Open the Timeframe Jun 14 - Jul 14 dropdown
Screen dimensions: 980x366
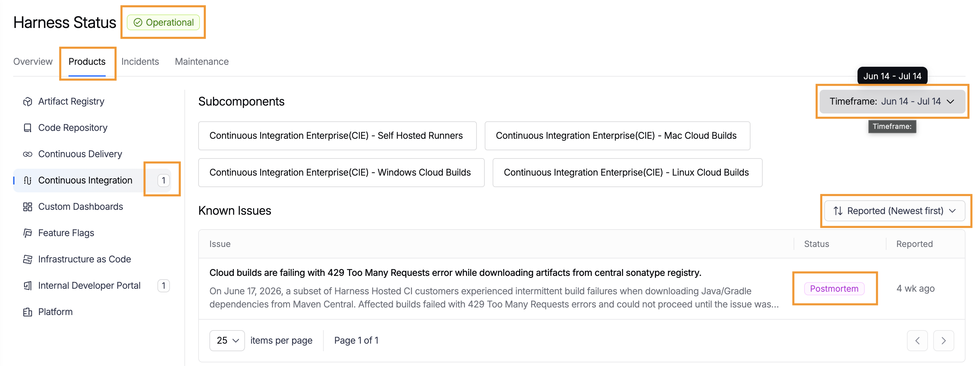pyautogui.click(x=892, y=102)
